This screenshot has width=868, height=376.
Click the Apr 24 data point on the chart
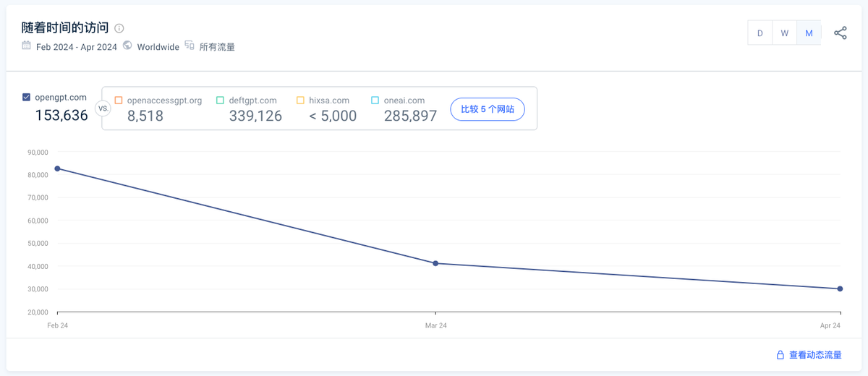(840, 289)
